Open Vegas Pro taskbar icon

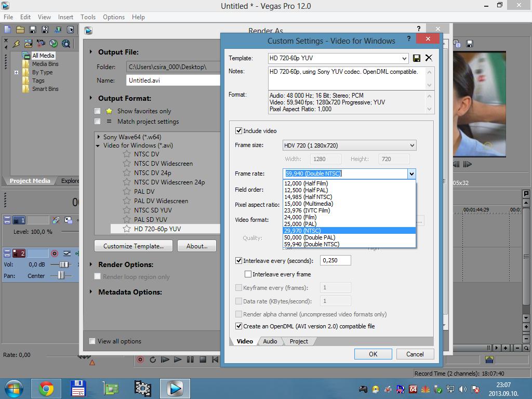(x=175, y=389)
